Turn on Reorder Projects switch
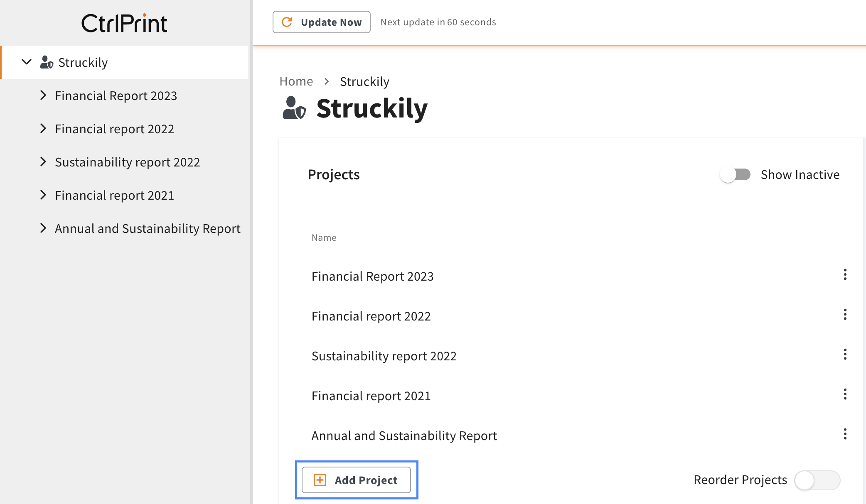The height and width of the screenshot is (504, 866). 817,480
